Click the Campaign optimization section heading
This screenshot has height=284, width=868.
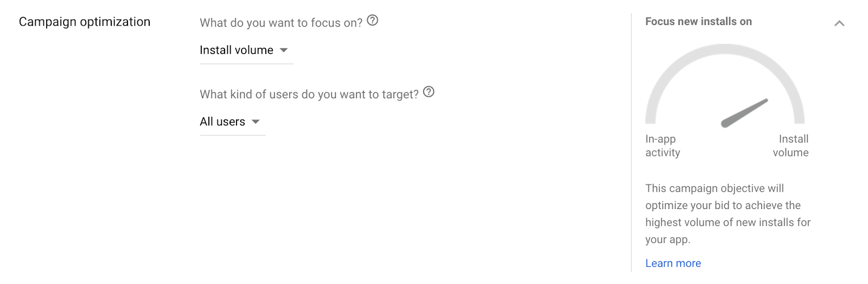[85, 22]
